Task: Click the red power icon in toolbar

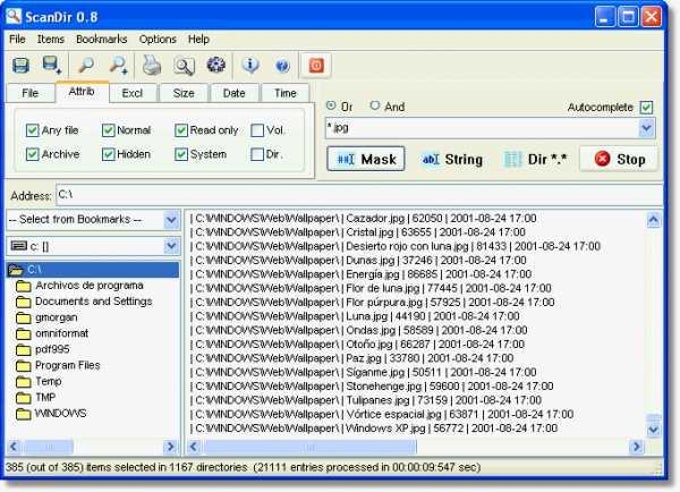Action: click(x=316, y=66)
